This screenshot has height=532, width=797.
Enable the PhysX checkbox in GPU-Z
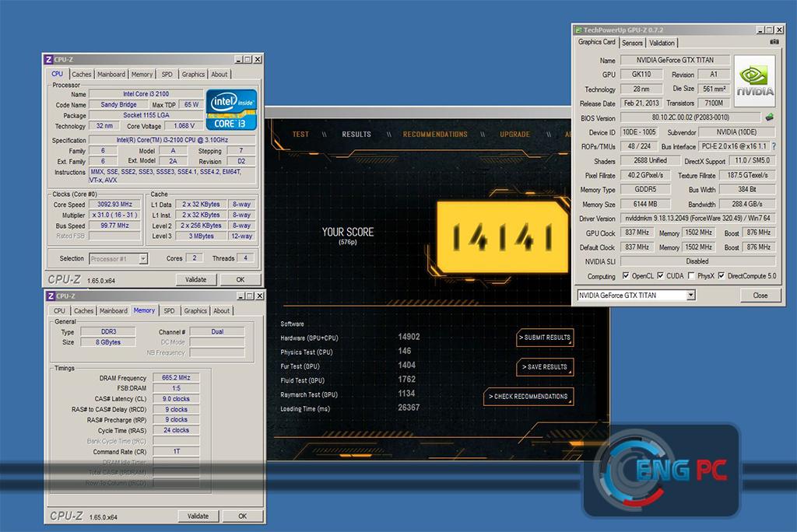coord(691,275)
